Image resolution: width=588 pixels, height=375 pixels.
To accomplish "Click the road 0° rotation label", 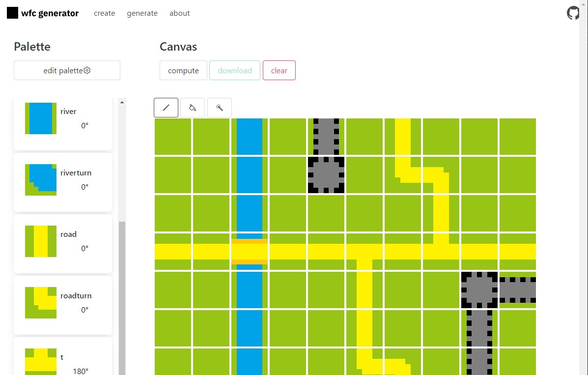I will pos(85,249).
